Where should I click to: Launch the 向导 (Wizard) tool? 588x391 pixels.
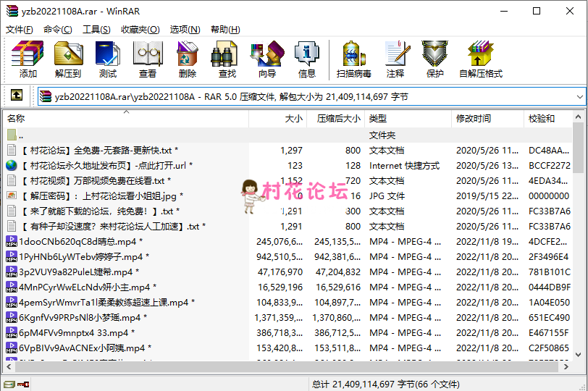[x=267, y=59]
